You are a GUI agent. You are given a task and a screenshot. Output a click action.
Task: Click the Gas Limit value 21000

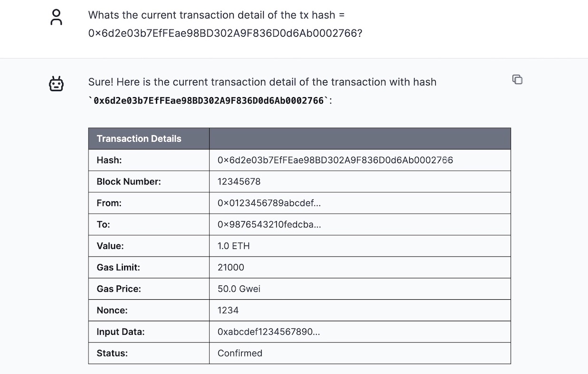pos(231,267)
